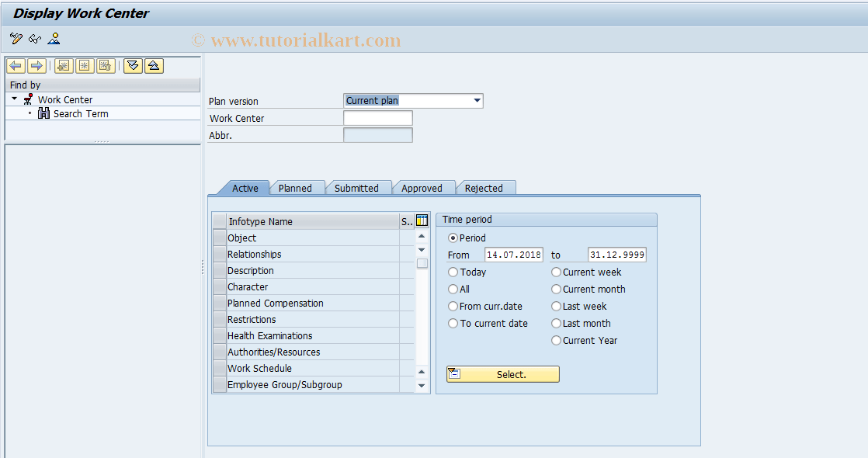Click the red chair Work Center icon
Image resolution: width=868 pixels, height=458 pixels.
(28, 99)
